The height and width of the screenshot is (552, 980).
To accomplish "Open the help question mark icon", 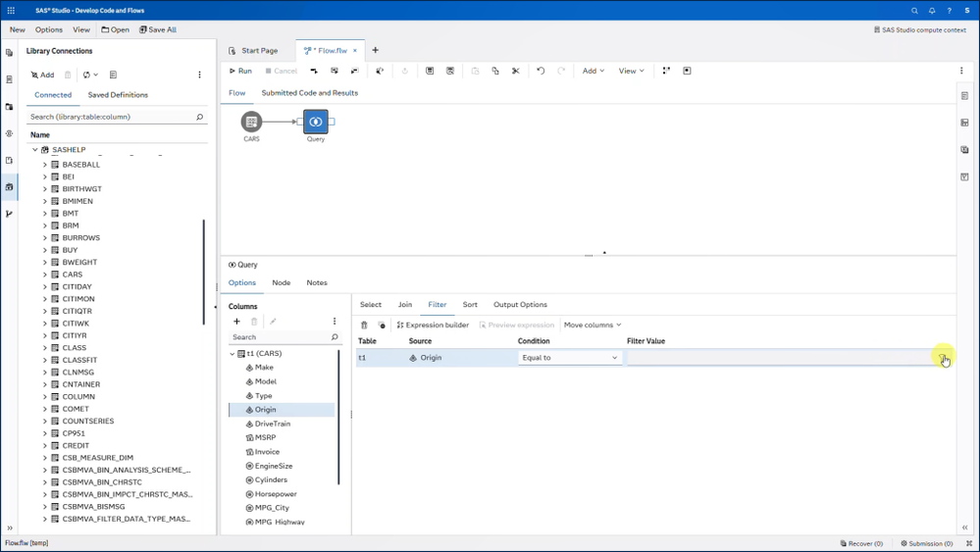I will [x=949, y=11].
